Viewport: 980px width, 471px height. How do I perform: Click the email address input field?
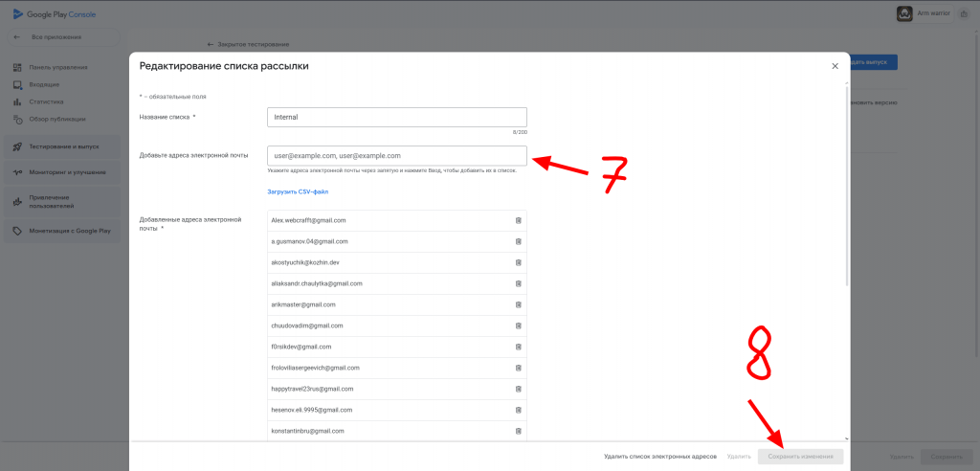pos(397,156)
